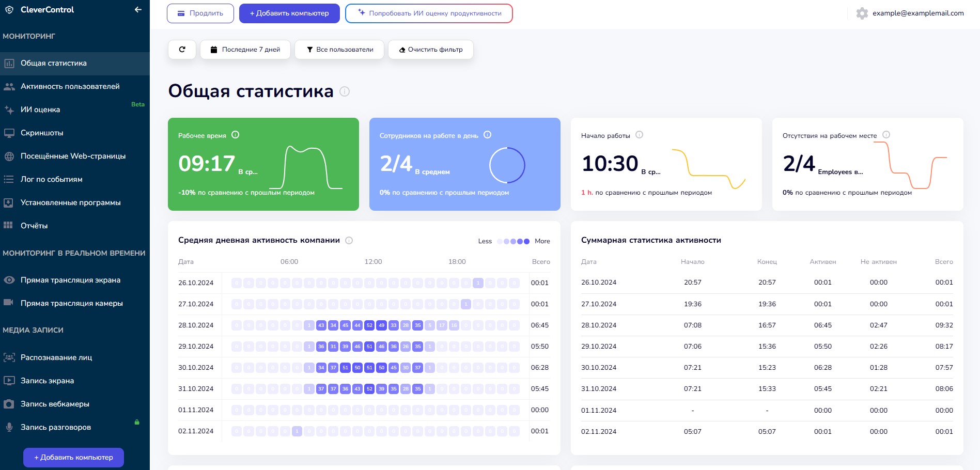Click info icon on Сотрудников на работе card
The width and height of the screenshot is (980, 470).
pyautogui.click(x=487, y=135)
